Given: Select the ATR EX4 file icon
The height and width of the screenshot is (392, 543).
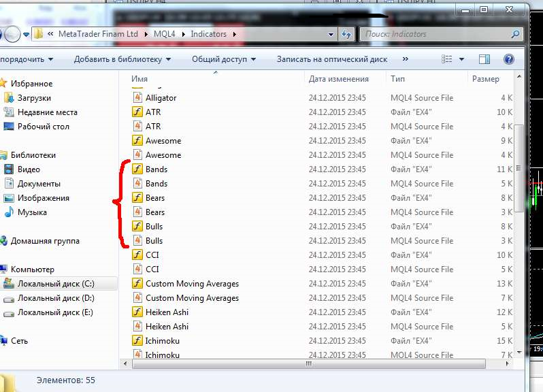Looking at the screenshot, I should [137, 112].
